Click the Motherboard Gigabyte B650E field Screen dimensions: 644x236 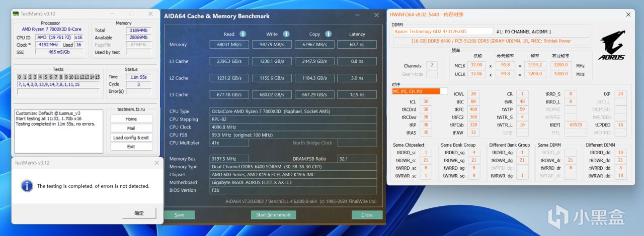(x=293, y=182)
